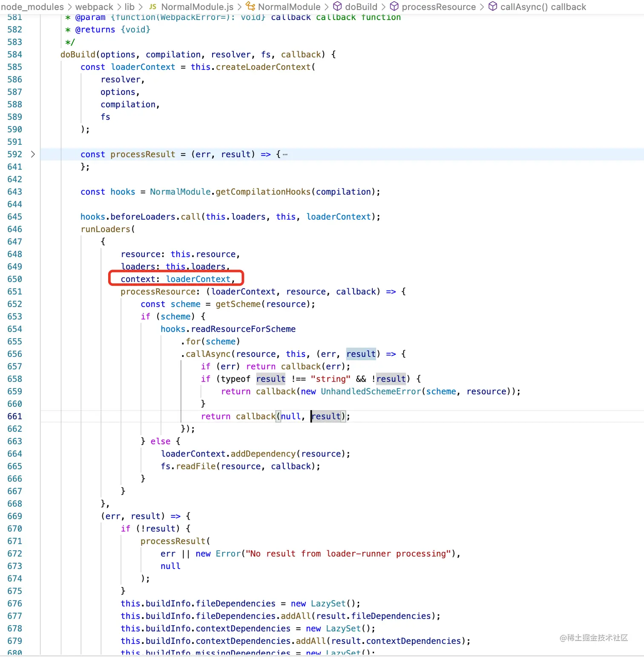Screen dimensions: 644x658
Task: Click line number 584
Action: (x=14, y=55)
